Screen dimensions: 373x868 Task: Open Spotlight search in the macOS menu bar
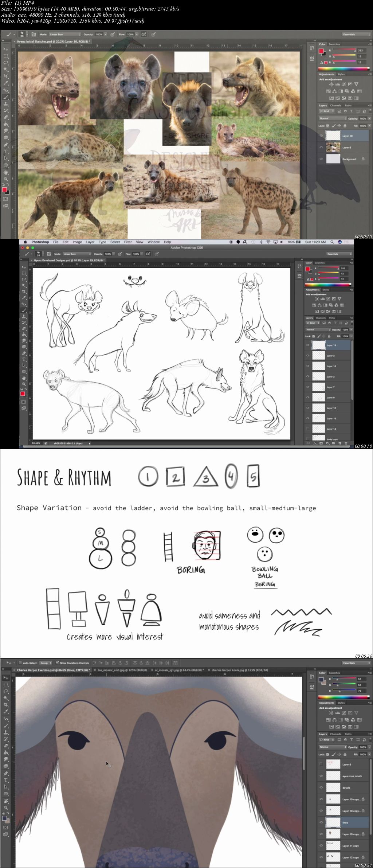pos(332,242)
